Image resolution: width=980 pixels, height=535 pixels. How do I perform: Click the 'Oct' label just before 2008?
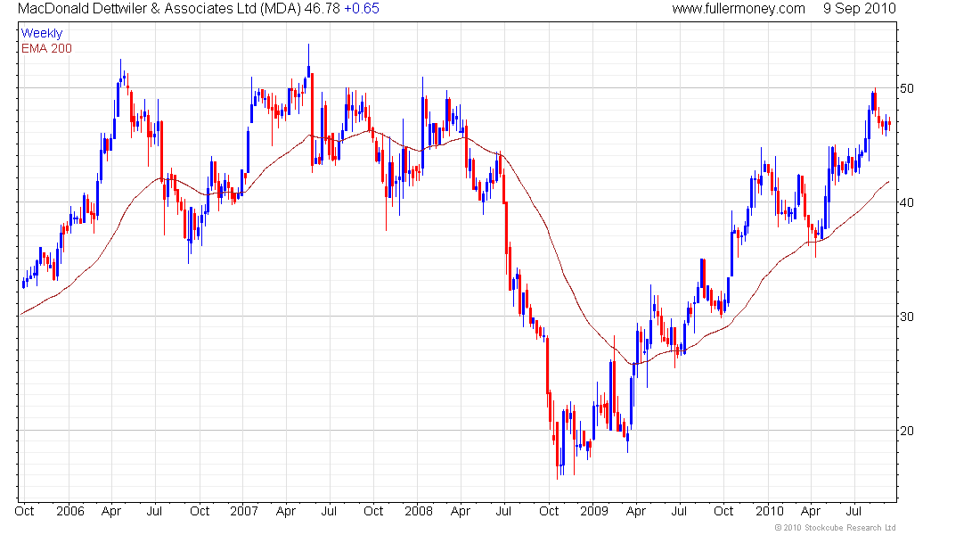[x=373, y=511]
